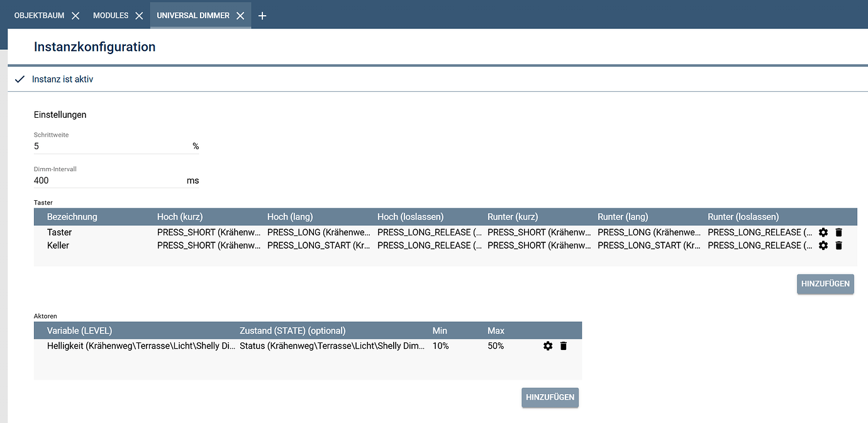The image size is (868, 423).
Task: Click the checkmark next to Instanz ist aktiv
Action: coord(19,79)
